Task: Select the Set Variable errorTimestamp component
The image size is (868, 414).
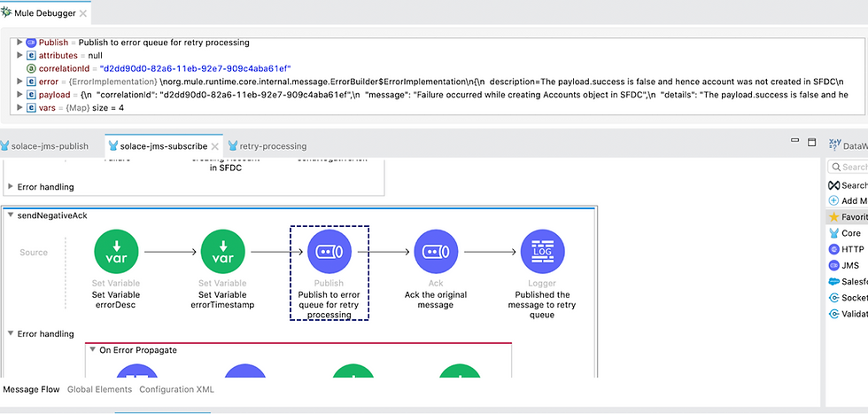Action: point(222,252)
